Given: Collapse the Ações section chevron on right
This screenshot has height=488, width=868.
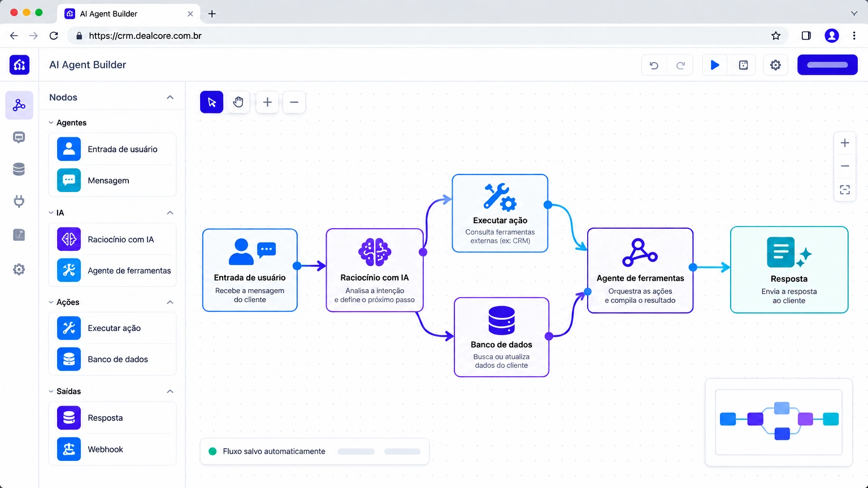Looking at the screenshot, I should tap(170, 302).
